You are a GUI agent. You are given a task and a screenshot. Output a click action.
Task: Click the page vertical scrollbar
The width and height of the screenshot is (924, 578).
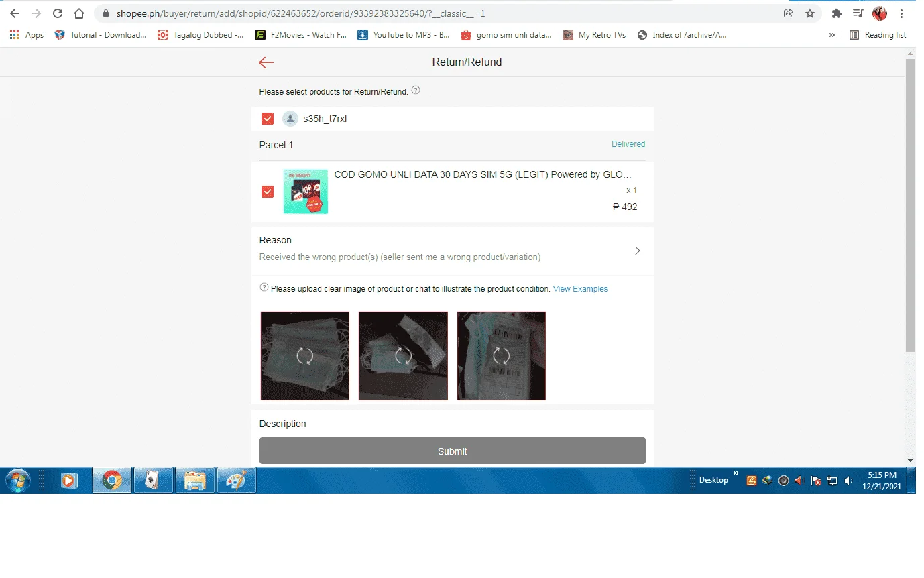910,205
